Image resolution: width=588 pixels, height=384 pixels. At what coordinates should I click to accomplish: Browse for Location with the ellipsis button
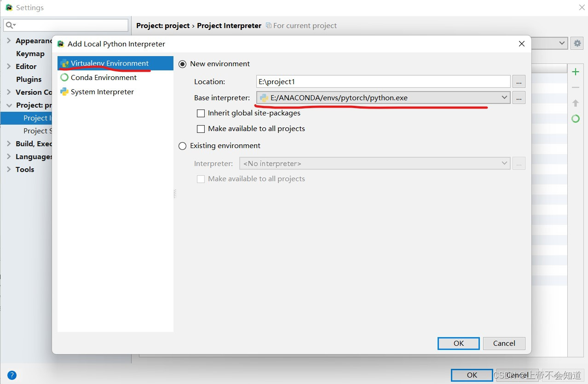519,82
